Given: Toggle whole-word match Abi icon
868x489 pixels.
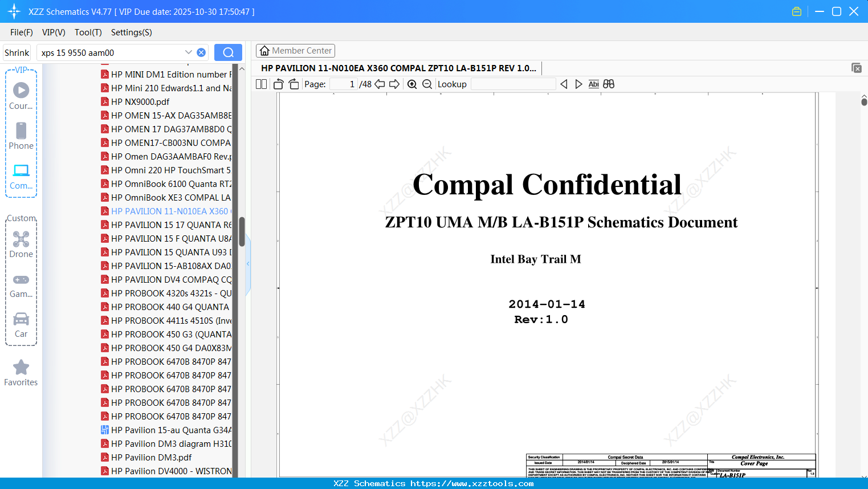Looking at the screenshot, I should pos(593,84).
